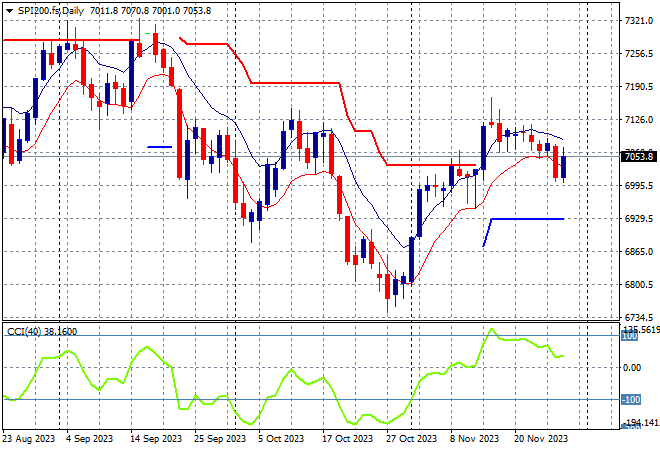Click the 6995.5 price axis label
Image resolution: width=660 pixels, height=450 pixels.
click(x=639, y=186)
